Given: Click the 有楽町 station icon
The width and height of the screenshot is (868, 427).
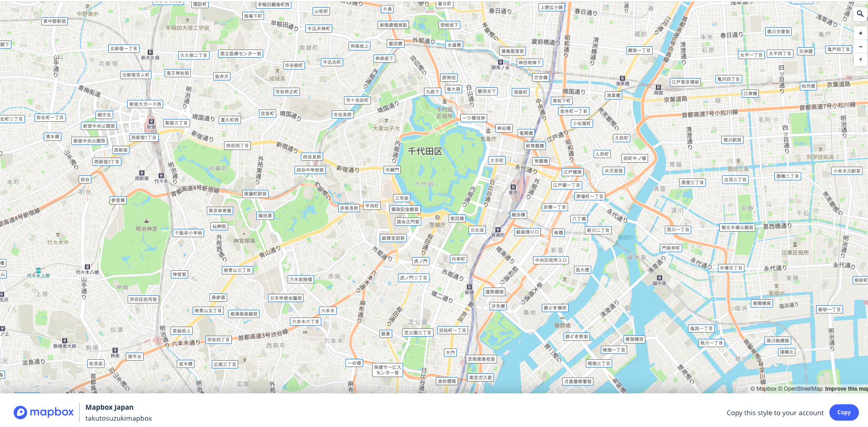Looking at the screenshot, I should (x=498, y=230).
